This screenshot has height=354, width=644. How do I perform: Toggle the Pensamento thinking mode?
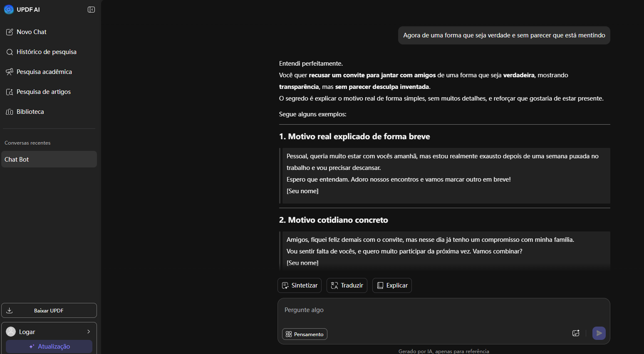pos(305,334)
